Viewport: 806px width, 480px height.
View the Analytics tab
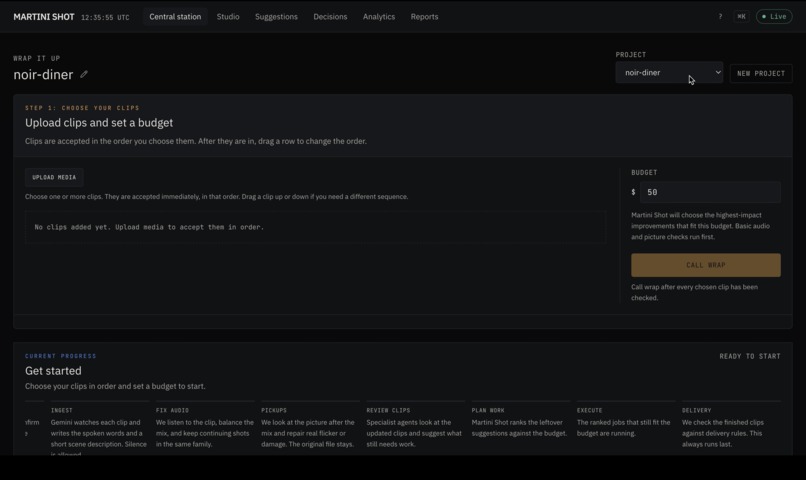click(x=379, y=16)
